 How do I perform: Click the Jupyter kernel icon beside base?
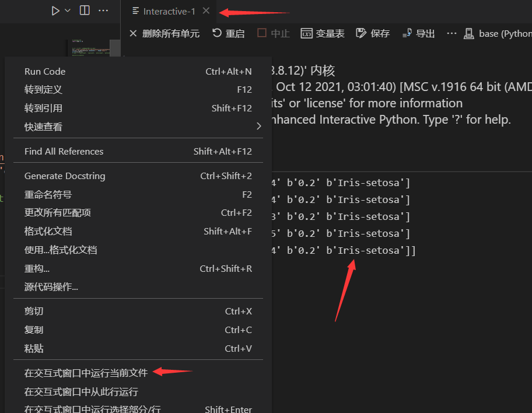(x=469, y=33)
